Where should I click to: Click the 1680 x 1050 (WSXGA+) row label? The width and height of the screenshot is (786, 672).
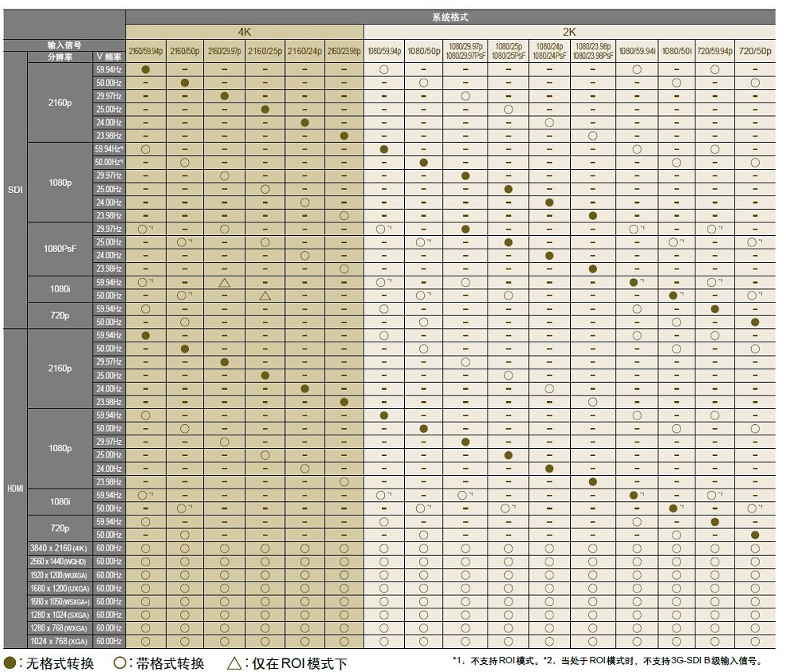(60, 602)
